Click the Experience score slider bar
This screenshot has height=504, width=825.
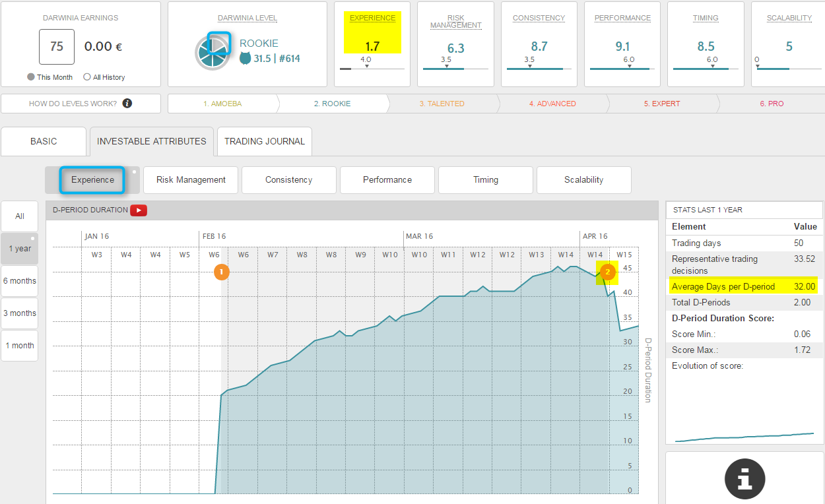372,69
